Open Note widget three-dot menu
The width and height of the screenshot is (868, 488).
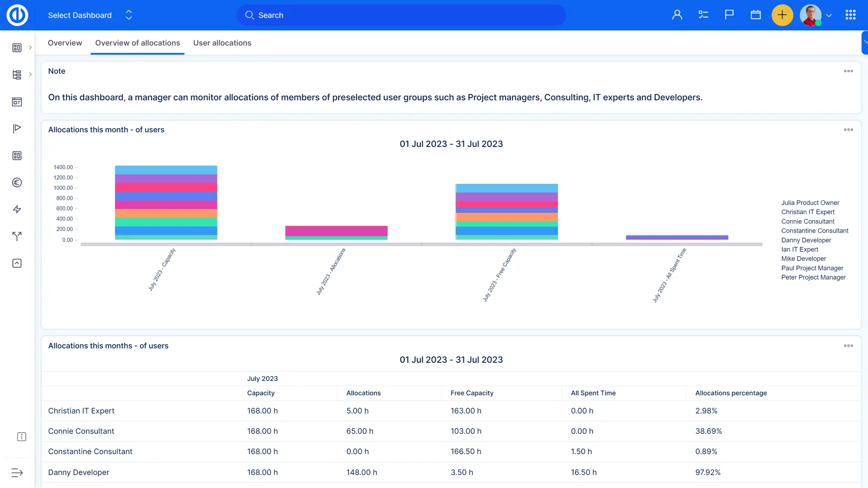tap(848, 71)
